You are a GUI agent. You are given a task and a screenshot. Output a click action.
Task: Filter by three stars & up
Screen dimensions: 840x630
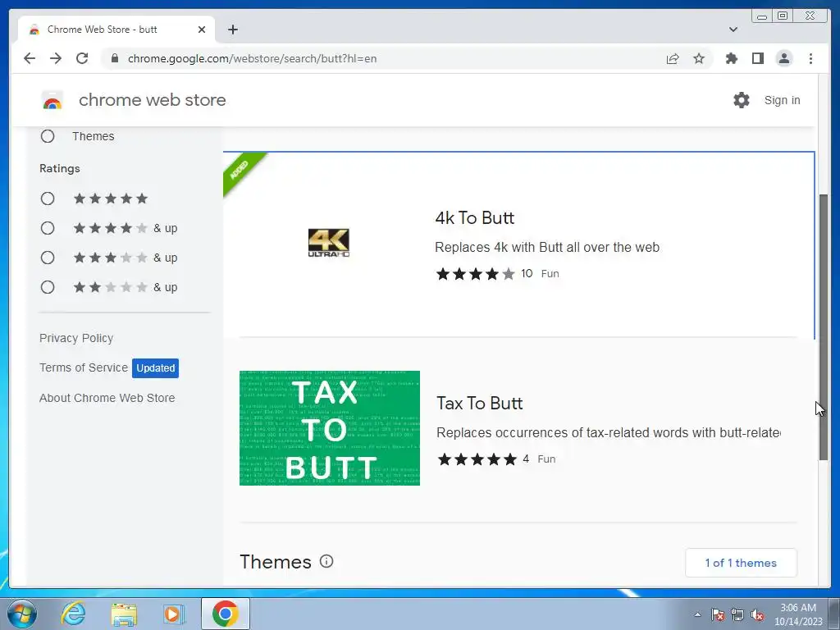click(48, 258)
